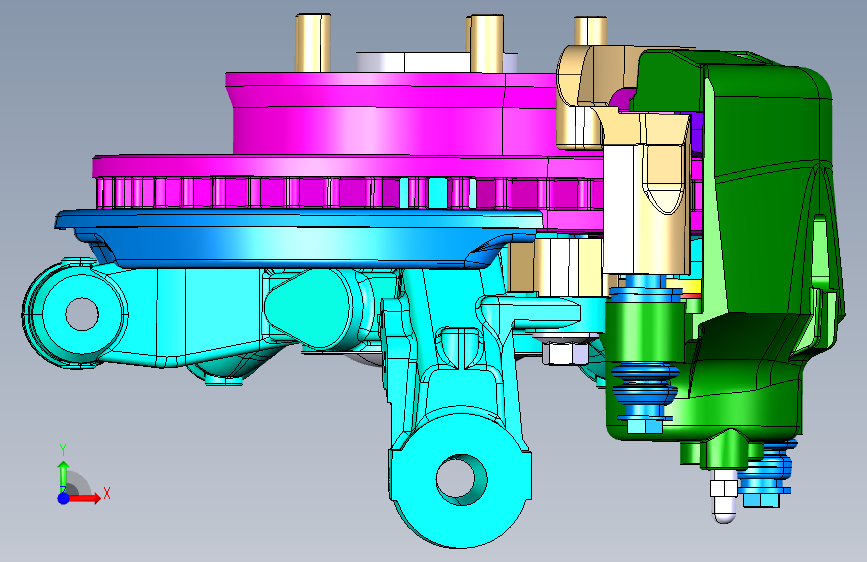Click the red X axis arrow of the triad
This screenshot has width=867, height=562.
coord(85,498)
